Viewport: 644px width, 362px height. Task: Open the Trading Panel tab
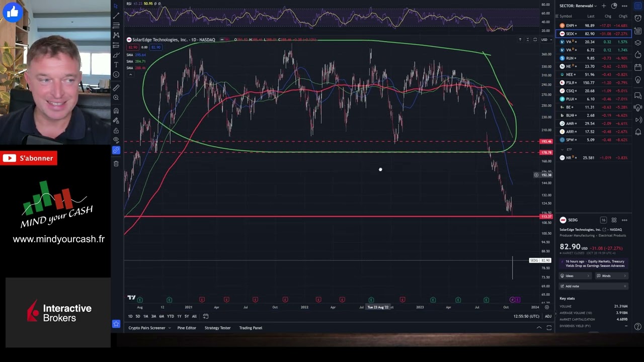pyautogui.click(x=251, y=328)
